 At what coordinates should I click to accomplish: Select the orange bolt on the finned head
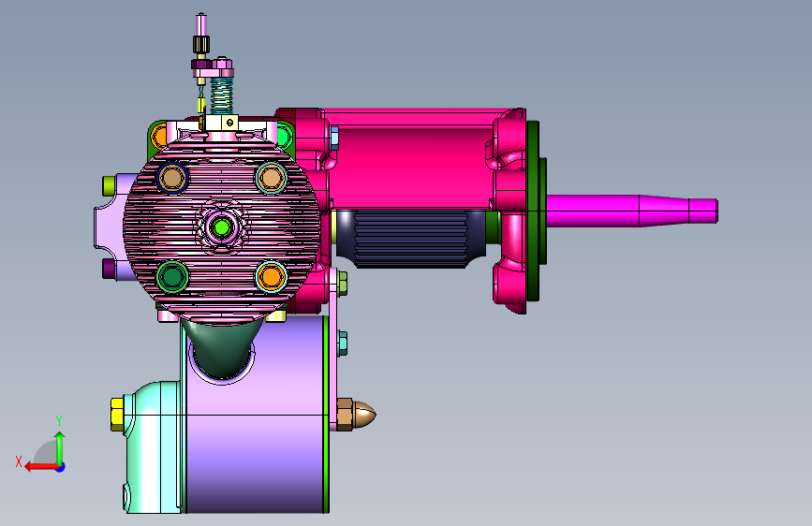[x=271, y=277]
